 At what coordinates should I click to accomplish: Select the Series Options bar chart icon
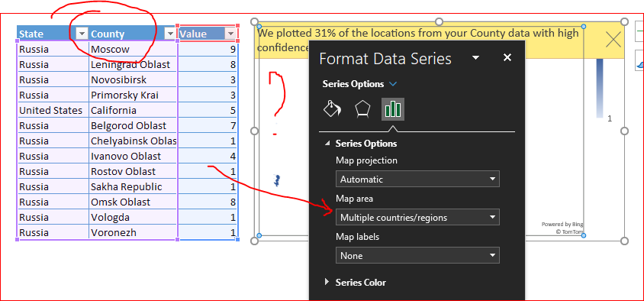pos(393,109)
